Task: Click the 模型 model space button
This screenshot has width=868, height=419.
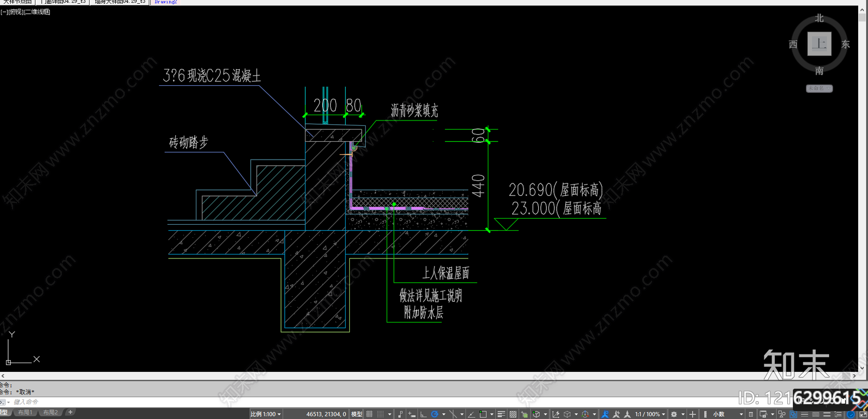Action: 356,414
